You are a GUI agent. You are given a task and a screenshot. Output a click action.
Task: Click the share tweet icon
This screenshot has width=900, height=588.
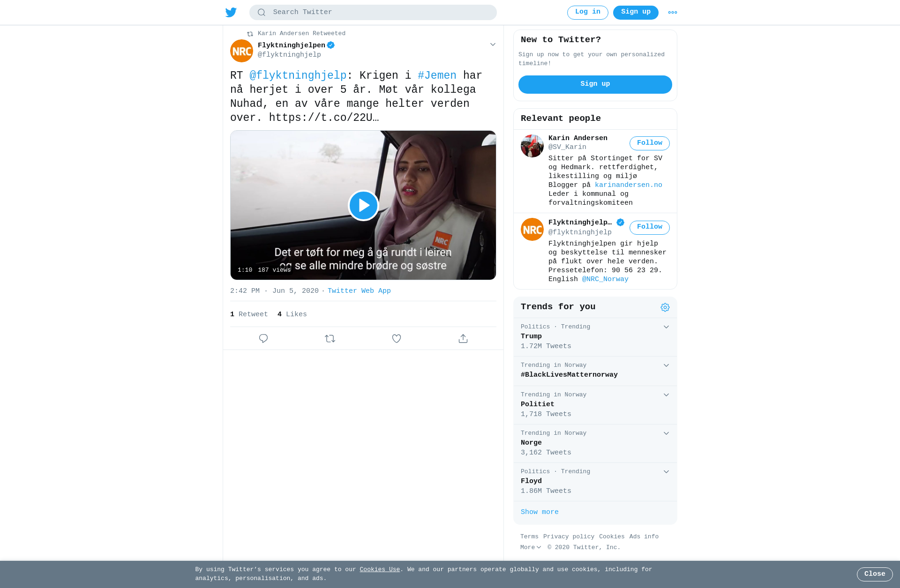[463, 338]
